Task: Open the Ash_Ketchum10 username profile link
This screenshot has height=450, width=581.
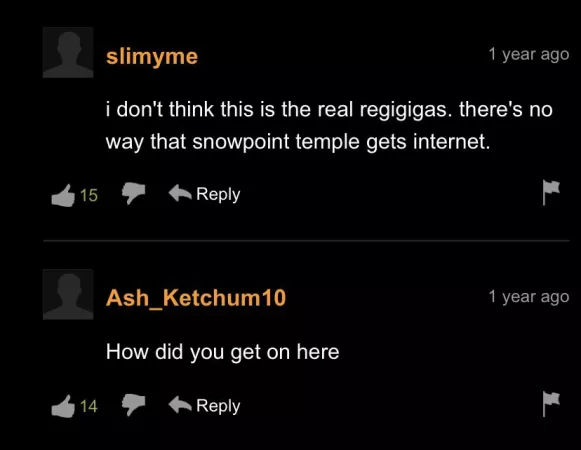Action: pyautogui.click(x=196, y=298)
